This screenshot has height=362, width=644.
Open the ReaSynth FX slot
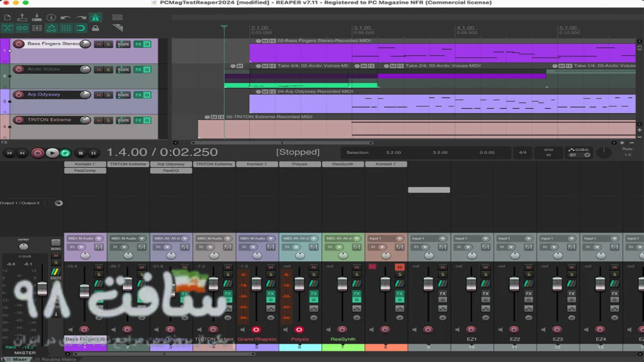point(343,164)
